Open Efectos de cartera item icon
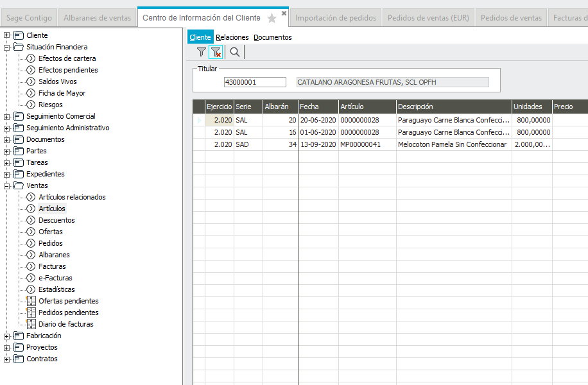The height and width of the screenshot is (385, 588). tap(31, 58)
